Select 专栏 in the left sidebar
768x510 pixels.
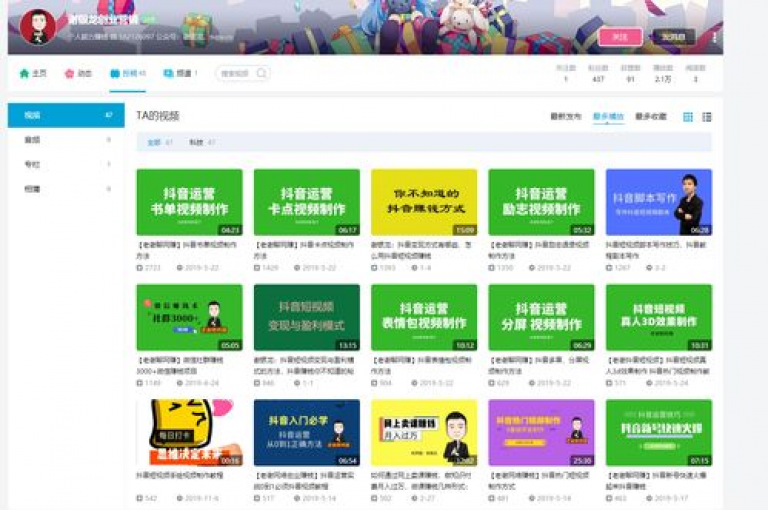coord(66,164)
